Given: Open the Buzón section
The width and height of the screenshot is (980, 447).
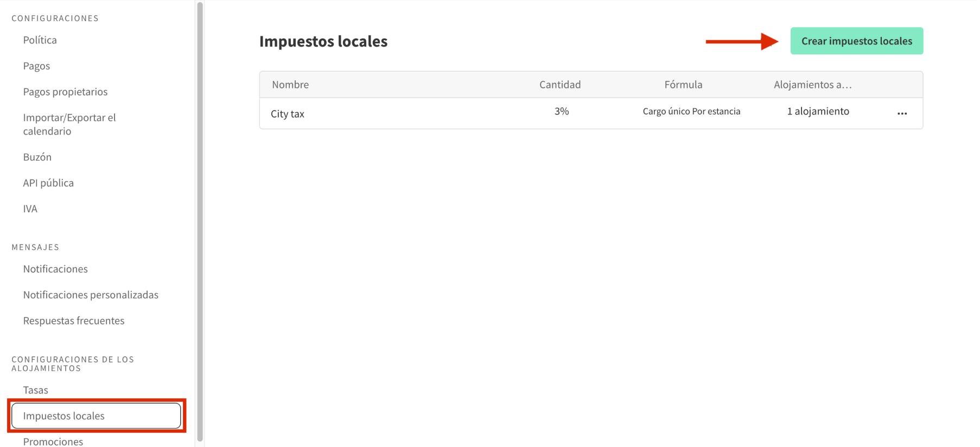Looking at the screenshot, I should tap(37, 157).
